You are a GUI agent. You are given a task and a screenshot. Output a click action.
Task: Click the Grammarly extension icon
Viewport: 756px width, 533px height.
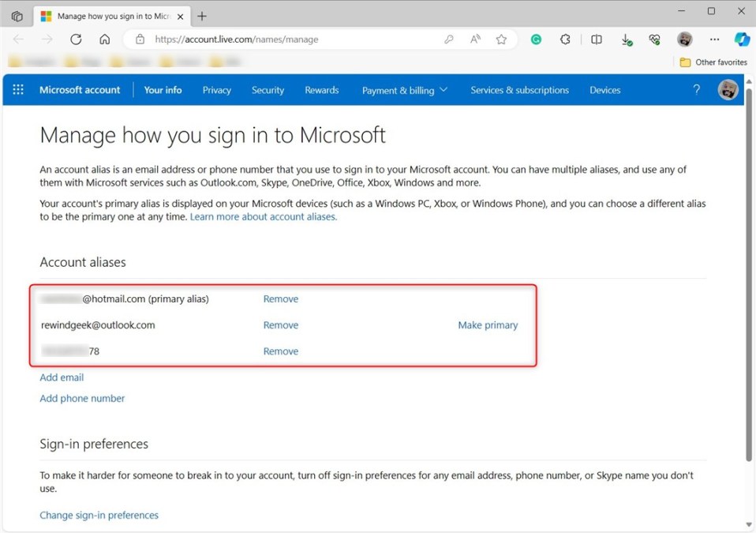point(536,39)
